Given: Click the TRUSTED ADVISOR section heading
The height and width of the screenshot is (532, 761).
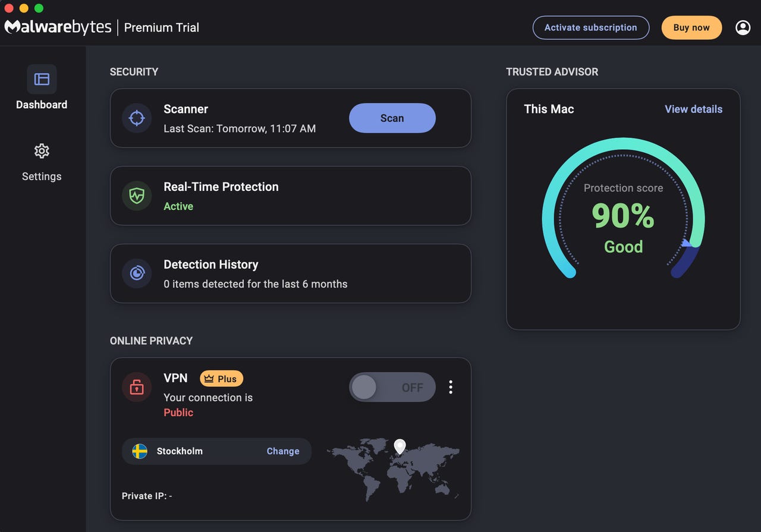Looking at the screenshot, I should (552, 72).
